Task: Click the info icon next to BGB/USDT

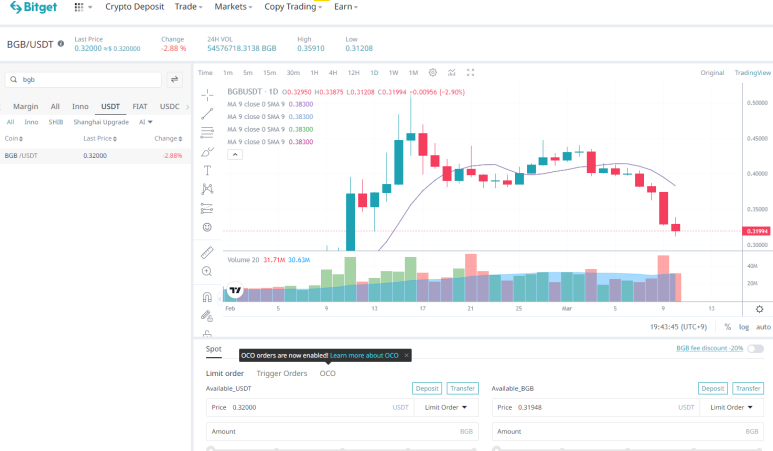Action: [61, 43]
